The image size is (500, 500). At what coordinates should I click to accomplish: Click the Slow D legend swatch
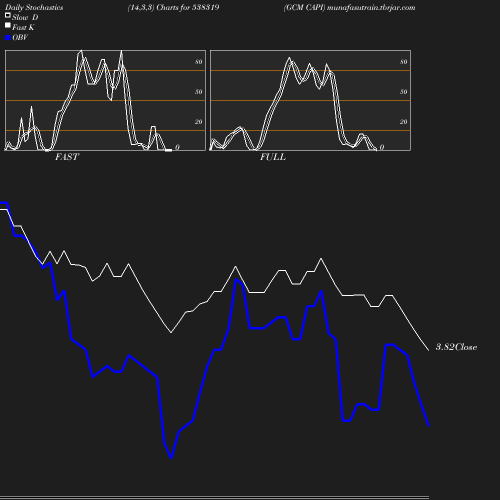(8, 15)
